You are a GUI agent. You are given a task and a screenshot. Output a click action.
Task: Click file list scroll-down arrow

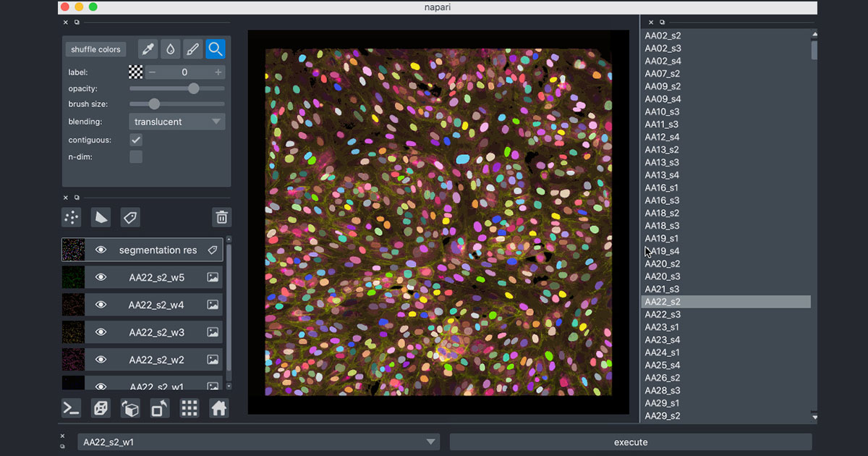814,418
